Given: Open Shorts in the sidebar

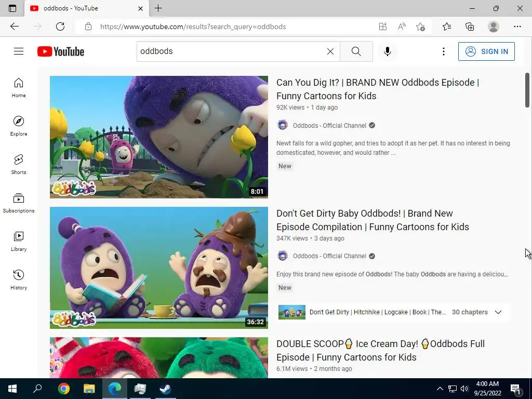Looking at the screenshot, I should (x=19, y=164).
